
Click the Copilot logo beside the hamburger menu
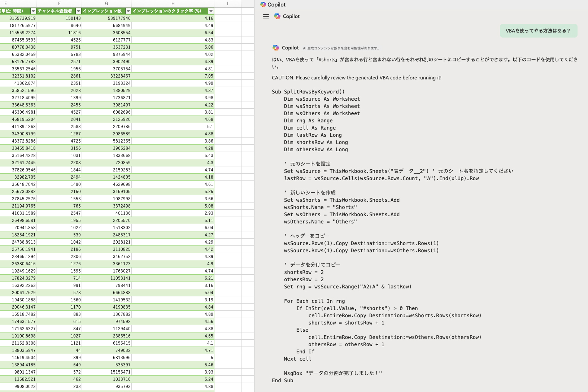pyautogui.click(x=277, y=16)
